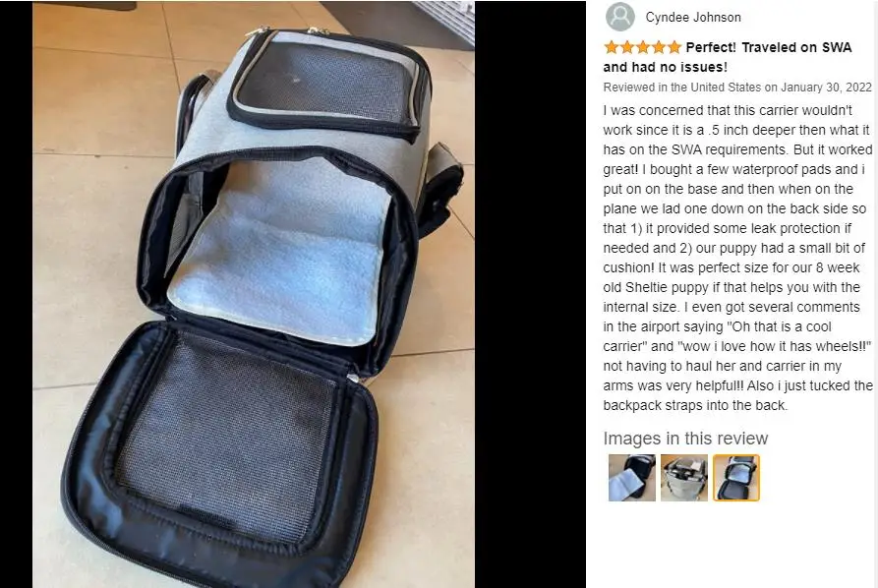Image resolution: width=878 pixels, height=588 pixels.
Task: Click the black area right of photo
Action: 530,294
